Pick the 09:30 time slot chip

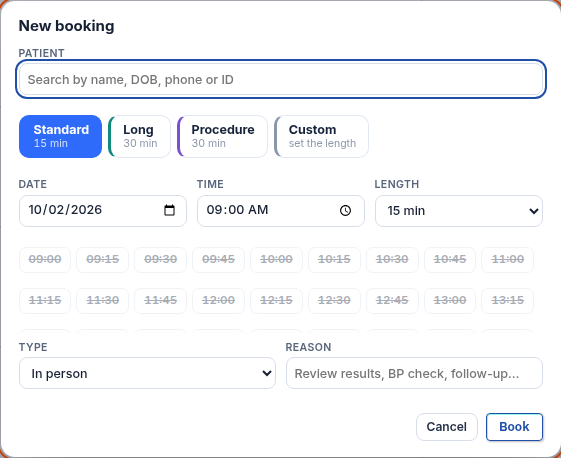(x=160, y=260)
